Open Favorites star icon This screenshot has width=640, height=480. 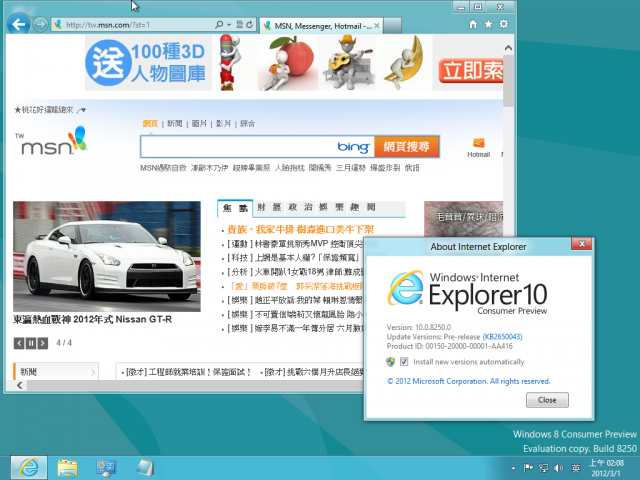[488, 24]
